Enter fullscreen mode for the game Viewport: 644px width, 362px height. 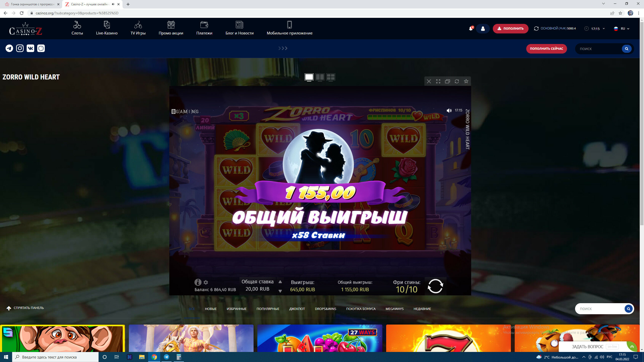click(x=438, y=81)
